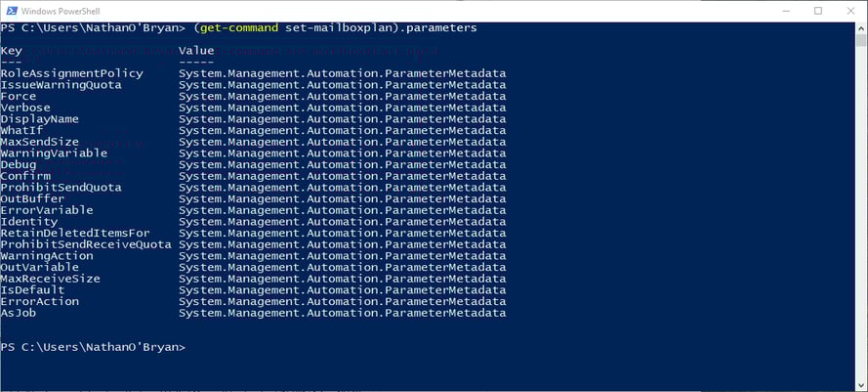Click the IsDefault parameter key

click(x=32, y=290)
